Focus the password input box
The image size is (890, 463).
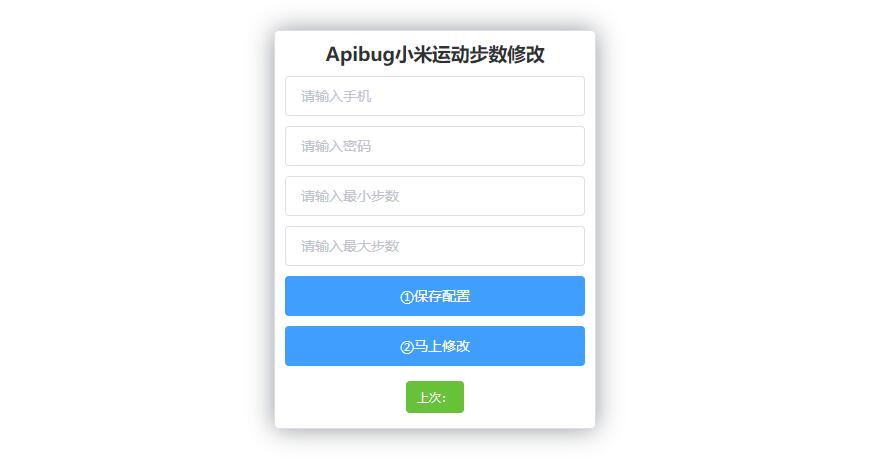tap(435, 146)
